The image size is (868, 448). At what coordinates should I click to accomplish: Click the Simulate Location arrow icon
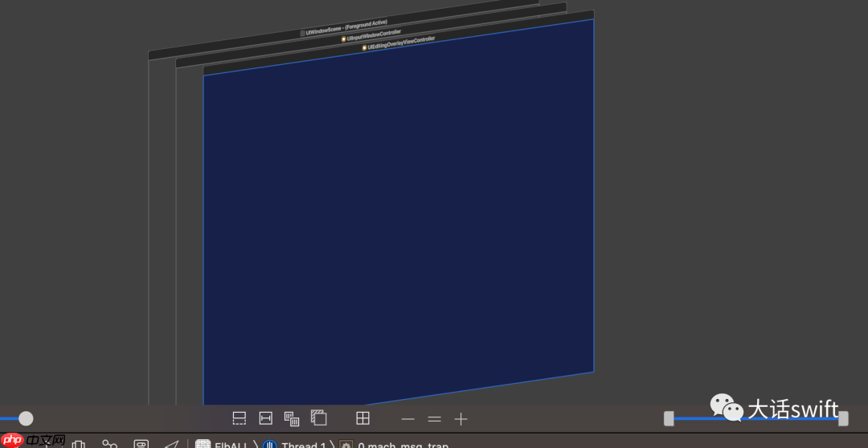[171, 444]
